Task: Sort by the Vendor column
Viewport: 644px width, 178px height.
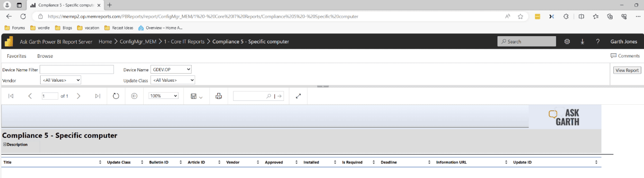Action: tap(258, 162)
